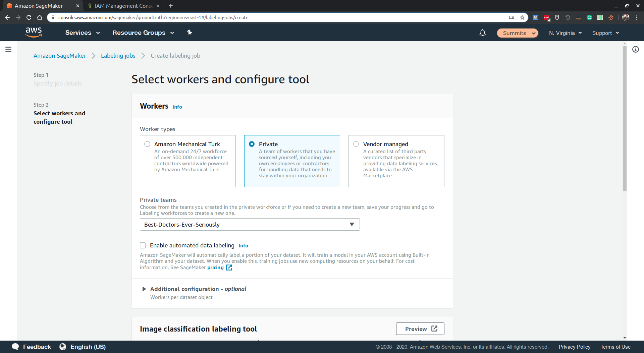The width and height of the screenshot is (644, 353).
Task: Switch to the IAM Management Console tab
Action: click(123, 6)
